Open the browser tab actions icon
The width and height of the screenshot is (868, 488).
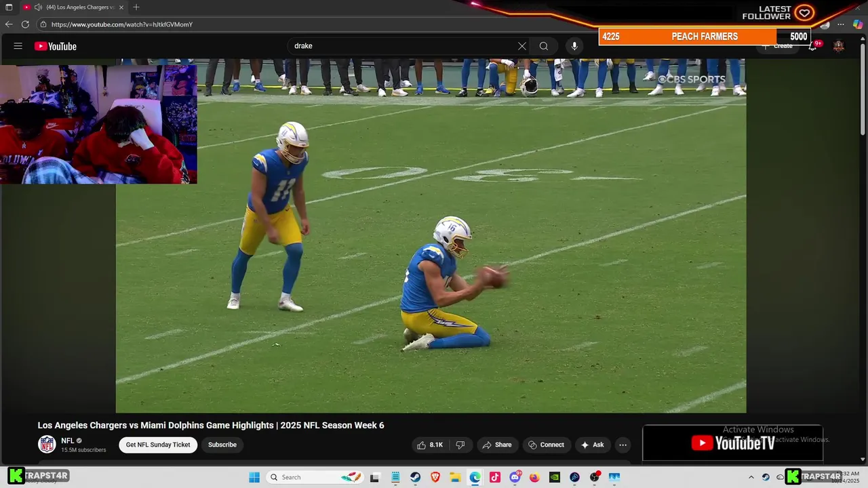9,7
